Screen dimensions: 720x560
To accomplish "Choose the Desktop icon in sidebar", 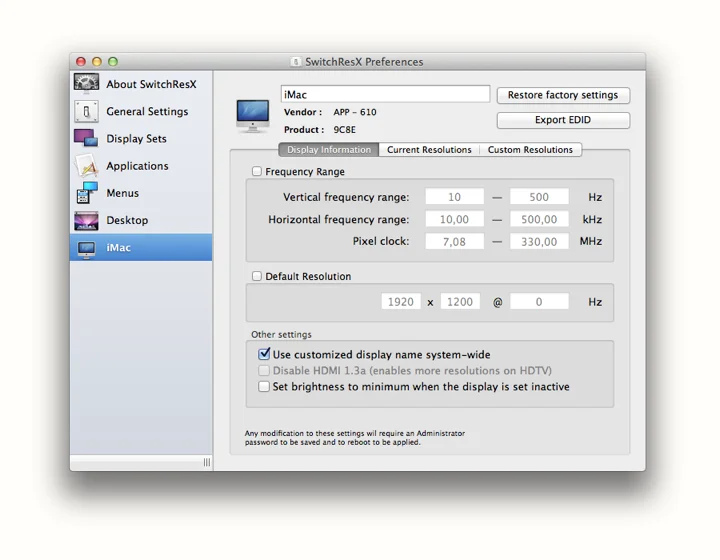I will click(x=86, y=220).
